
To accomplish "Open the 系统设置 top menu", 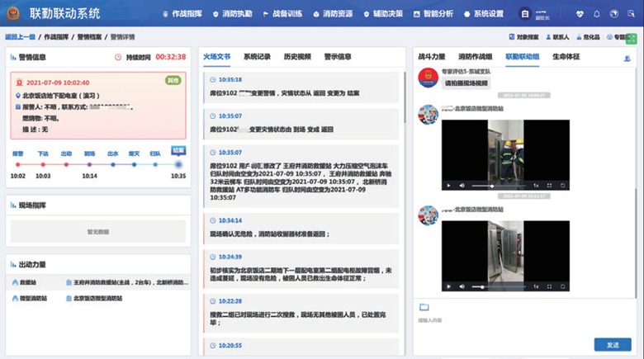I will tap(488, 14).
